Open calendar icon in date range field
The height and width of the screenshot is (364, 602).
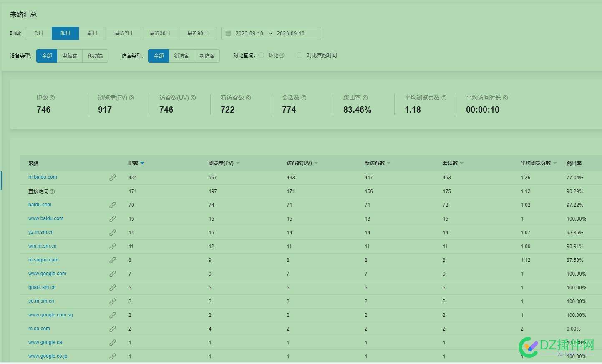(x=228, y=33)
